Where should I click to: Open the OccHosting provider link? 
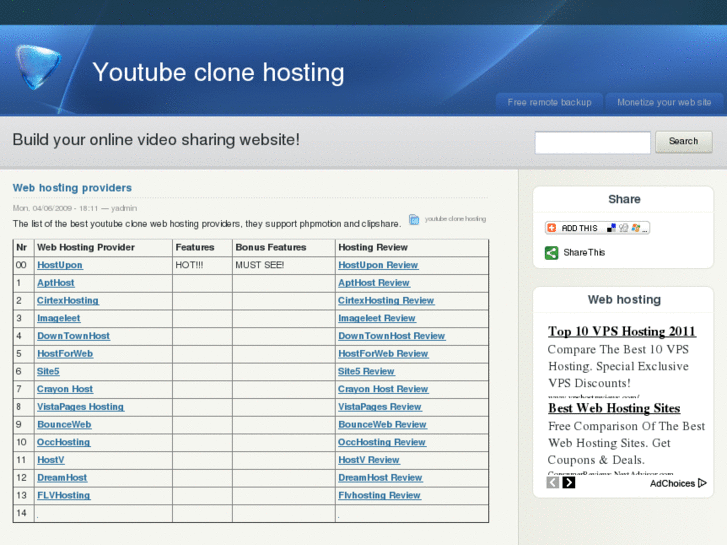tap(64, 442)
